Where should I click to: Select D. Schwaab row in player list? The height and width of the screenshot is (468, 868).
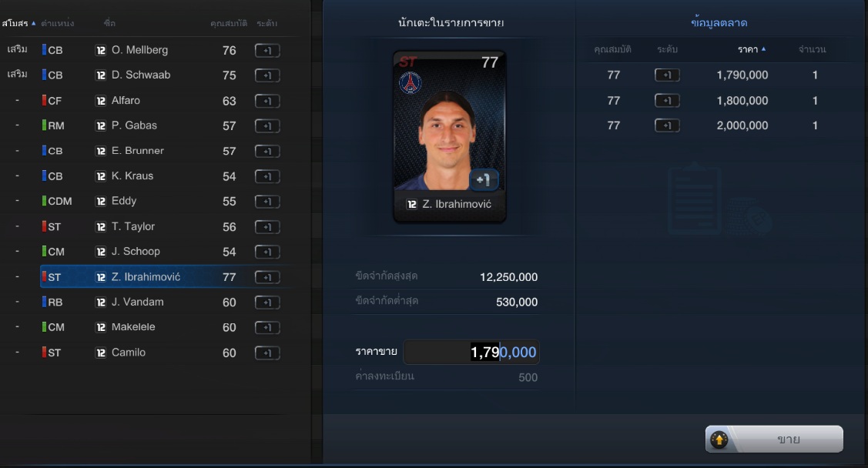click(149, 75)
